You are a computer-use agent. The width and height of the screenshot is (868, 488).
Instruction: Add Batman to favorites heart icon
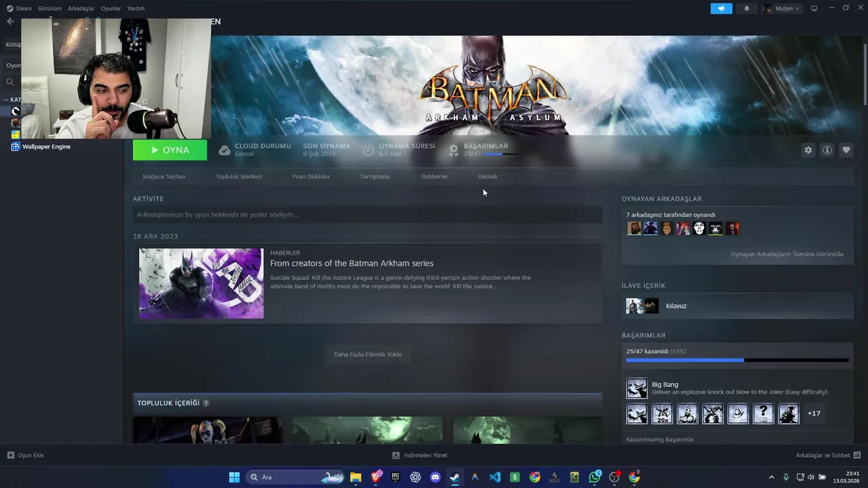click(846, 150)
